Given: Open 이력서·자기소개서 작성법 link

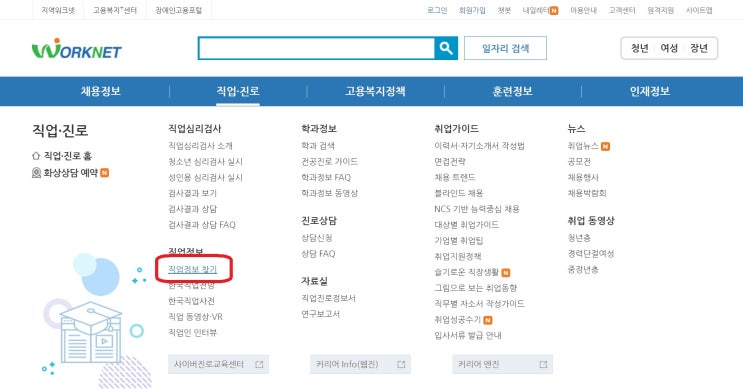Looking at the screenshot, I should click(x=480, y=145).
